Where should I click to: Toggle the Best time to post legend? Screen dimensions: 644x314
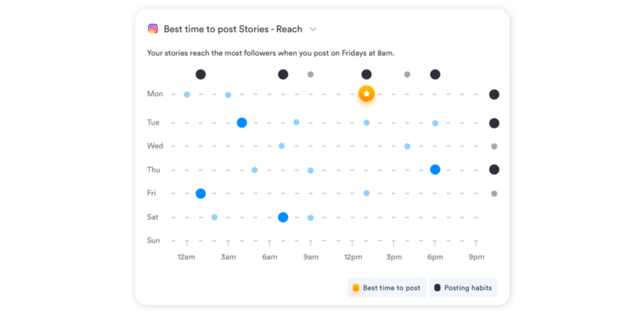click(x=387, y=288)
